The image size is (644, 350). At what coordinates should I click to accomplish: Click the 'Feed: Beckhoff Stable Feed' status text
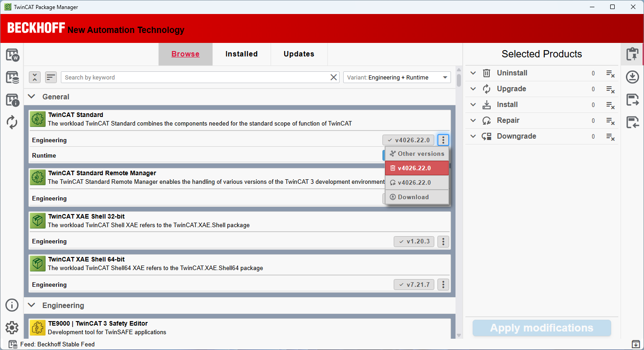click(57, 344)
